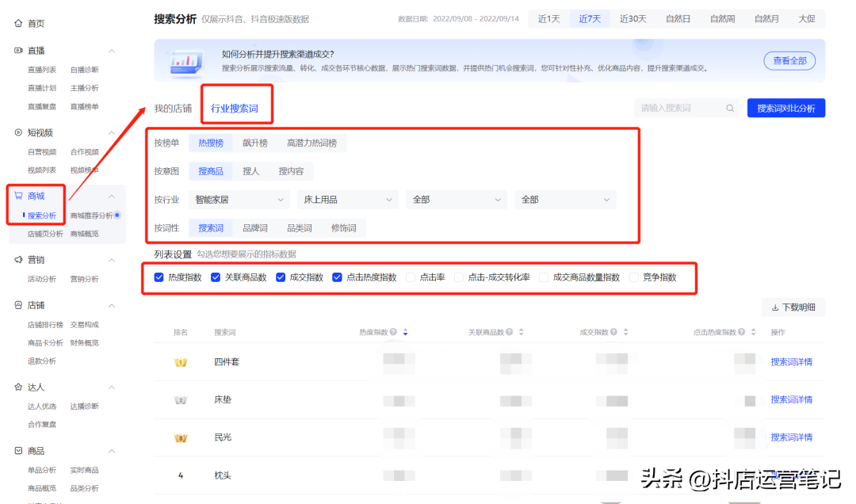Click help icon beside 热度指数 column
Screen dimensions: 856x504
[393, 332]
